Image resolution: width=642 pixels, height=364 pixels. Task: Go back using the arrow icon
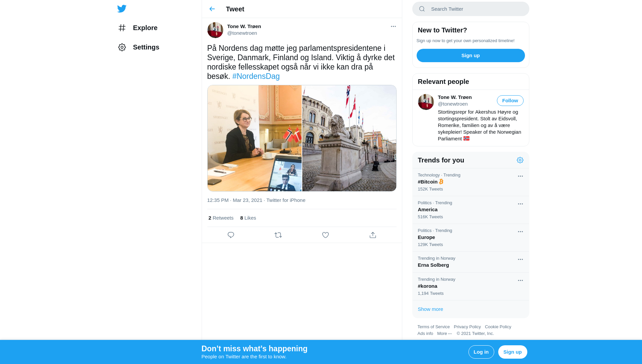coord(212,9)
